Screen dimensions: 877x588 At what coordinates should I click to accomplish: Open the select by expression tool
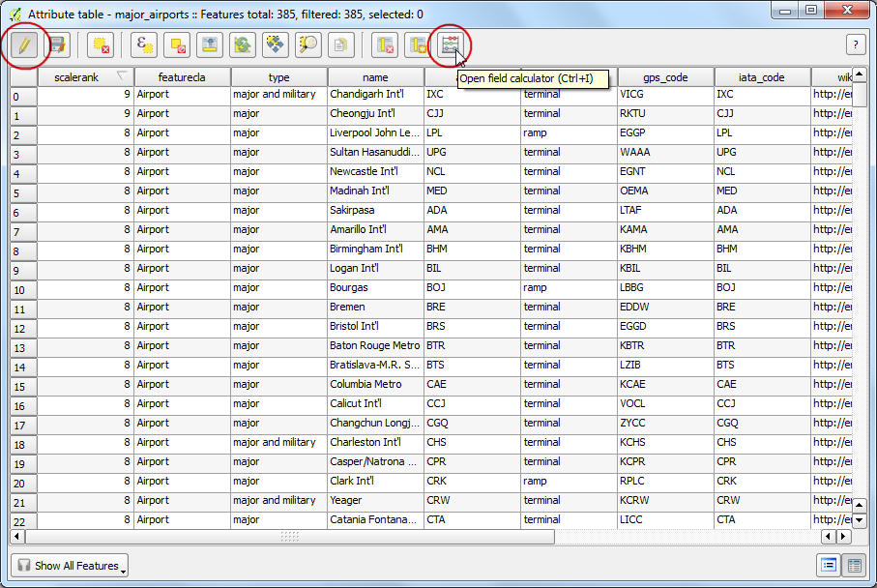[145, 44]
